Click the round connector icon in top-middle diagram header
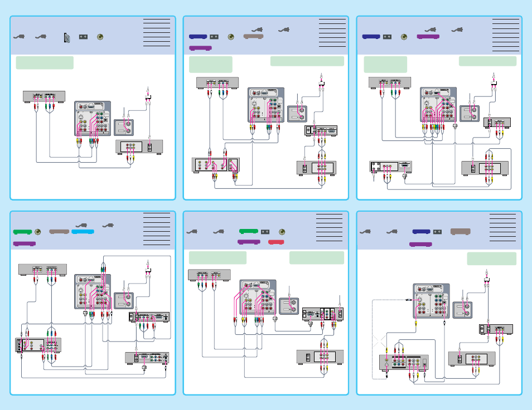The image size is (532, 410). pos(231,37)
